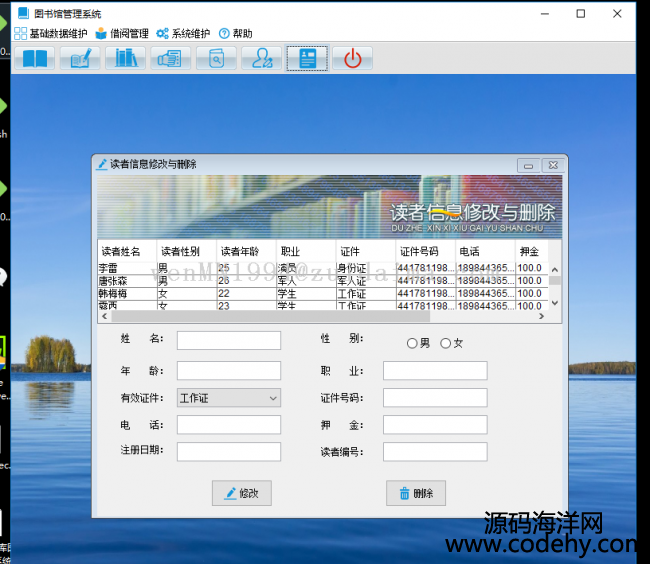Viewport: 650px width, 564px height.
Task: Click the table's horizontal scrollbar
Action: (x=300, y=316)
